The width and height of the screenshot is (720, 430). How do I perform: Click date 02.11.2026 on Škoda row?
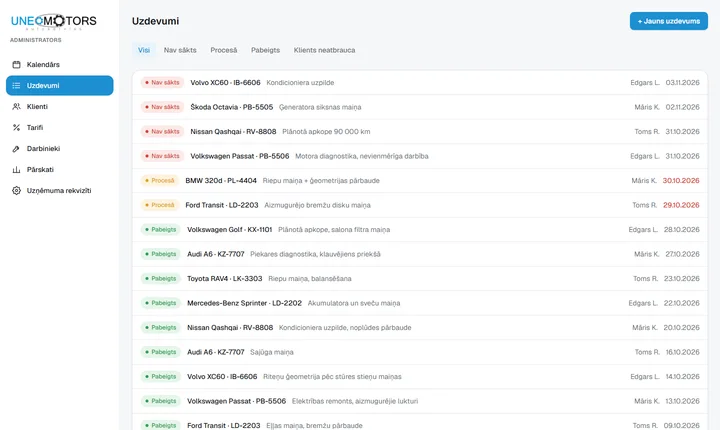682,107
